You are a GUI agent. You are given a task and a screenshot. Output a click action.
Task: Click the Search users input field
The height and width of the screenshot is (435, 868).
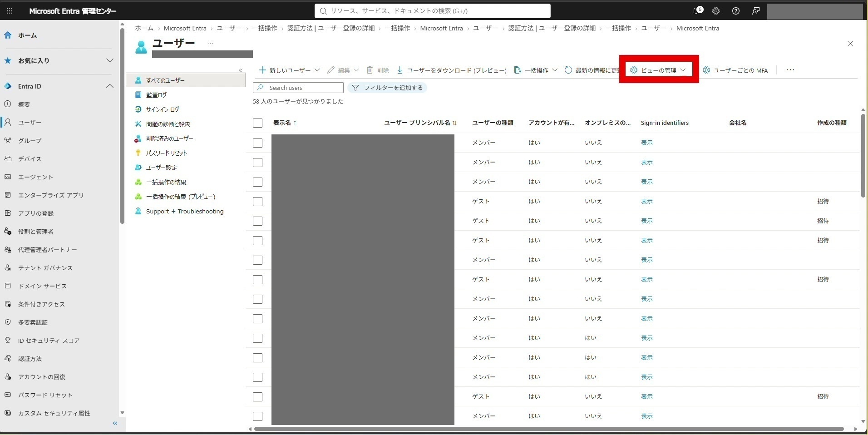[x=298, y=88]
